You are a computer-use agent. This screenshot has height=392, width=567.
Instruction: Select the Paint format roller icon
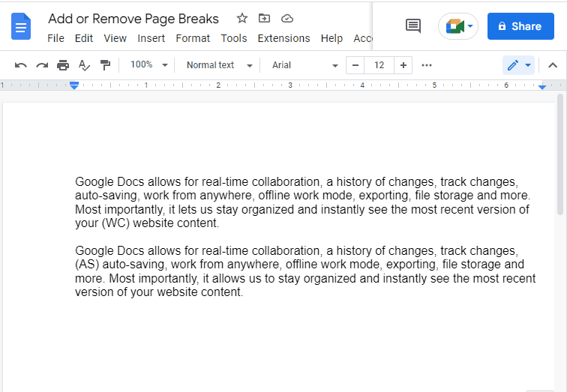(x=105, y=65)
